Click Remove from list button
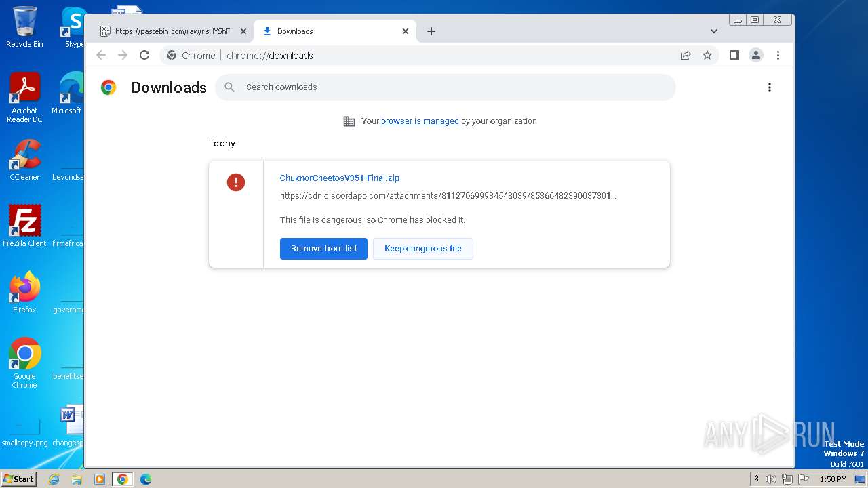This screenshot has height=488, width=868. (323, 249)
